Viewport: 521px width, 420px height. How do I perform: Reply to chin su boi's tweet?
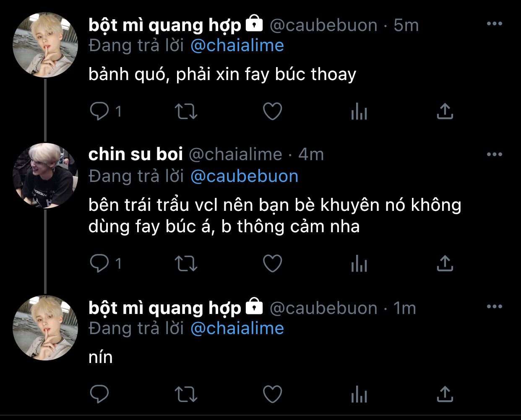pos(99,264)
